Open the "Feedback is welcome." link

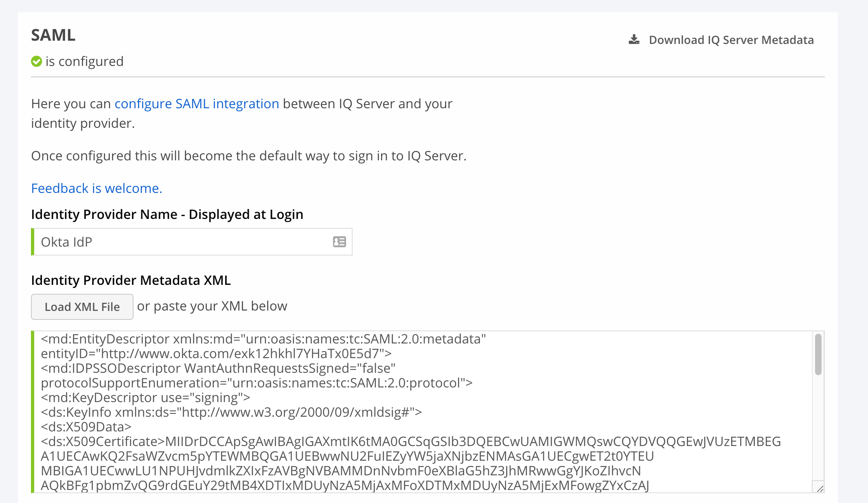point(96,188)
